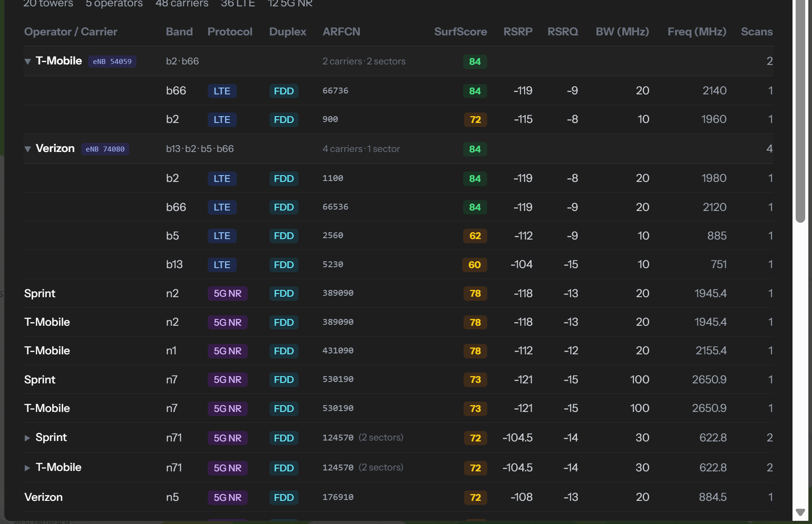The width and height of the screenshot is (812, 524).
Task: Click SurfScore 62 badge on b5 row
Action: pos(475,236)
